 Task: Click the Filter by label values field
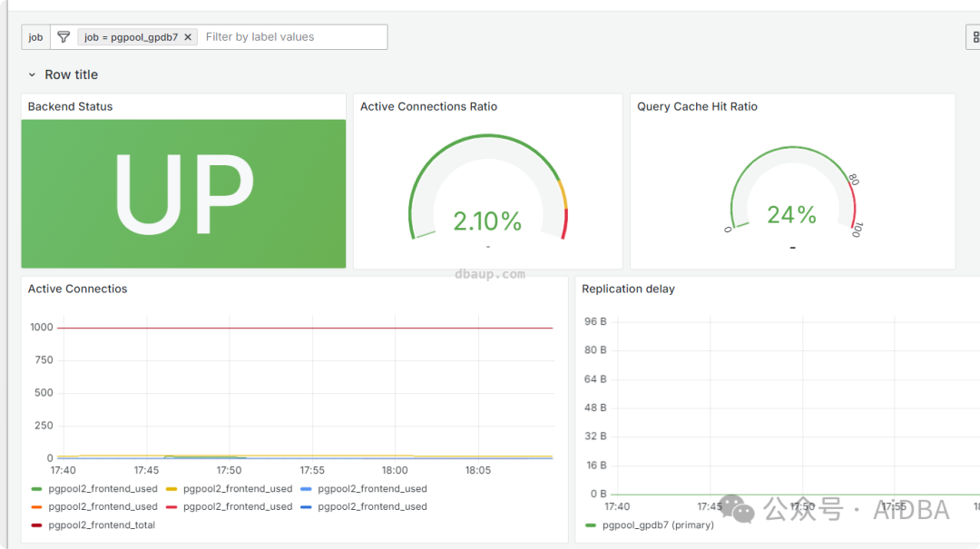click(294, 37)
